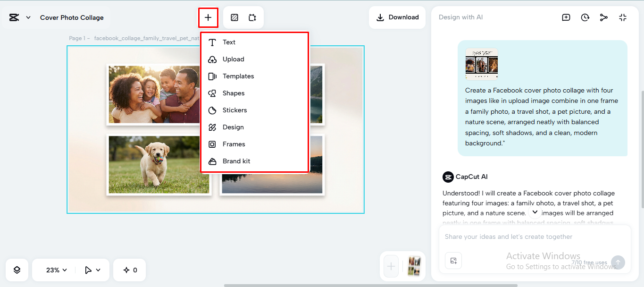The image size is (644, 287).
Task: Select the background tool beside the plus button
Action: click(234, 17)
